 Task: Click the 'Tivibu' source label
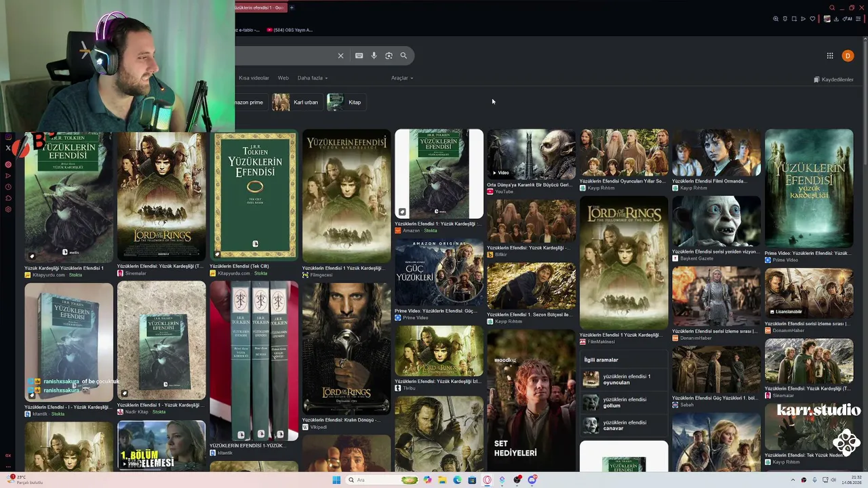(x=405, y=388)
